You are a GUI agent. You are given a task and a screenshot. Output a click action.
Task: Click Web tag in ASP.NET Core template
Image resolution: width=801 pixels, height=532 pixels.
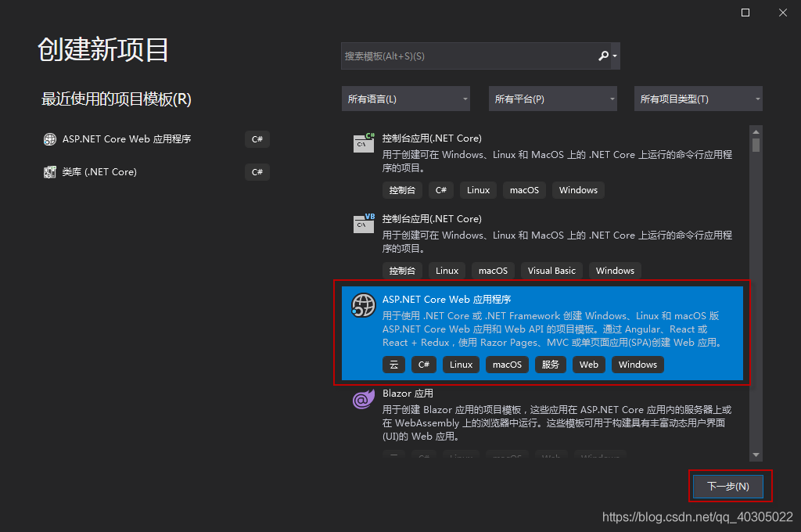pyautogui.click(x=588, y=365)
